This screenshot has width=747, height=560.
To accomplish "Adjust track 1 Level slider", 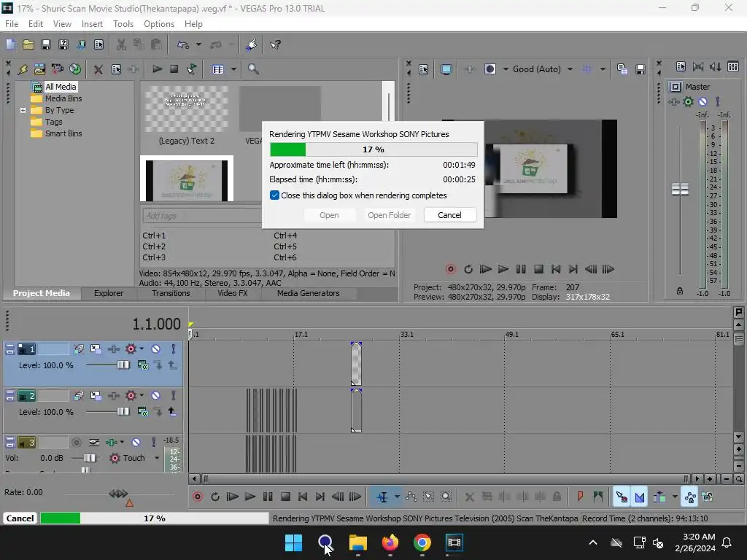I will 123,365.
